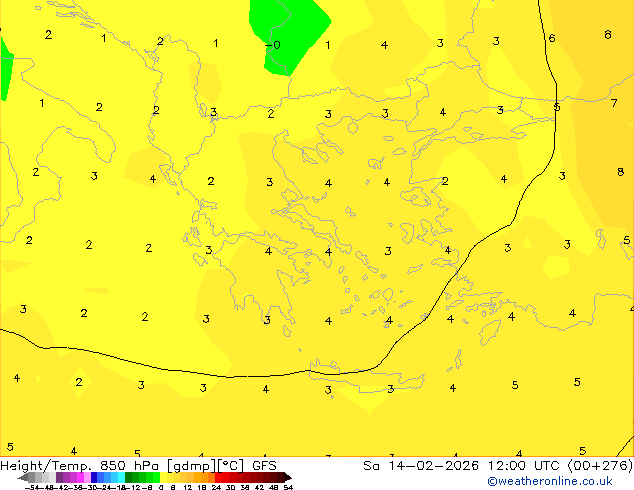The image size is (634, 490).
Task: Click the "GFS" model label
Action: (264, 465)
